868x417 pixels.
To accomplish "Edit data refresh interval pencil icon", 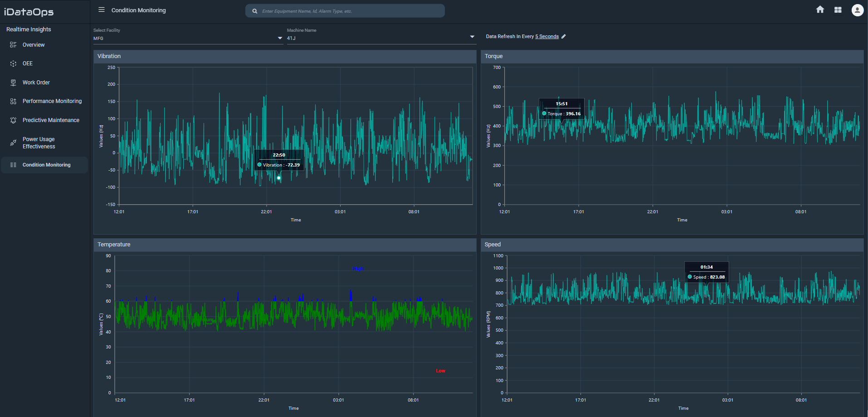I will (564, 37).
